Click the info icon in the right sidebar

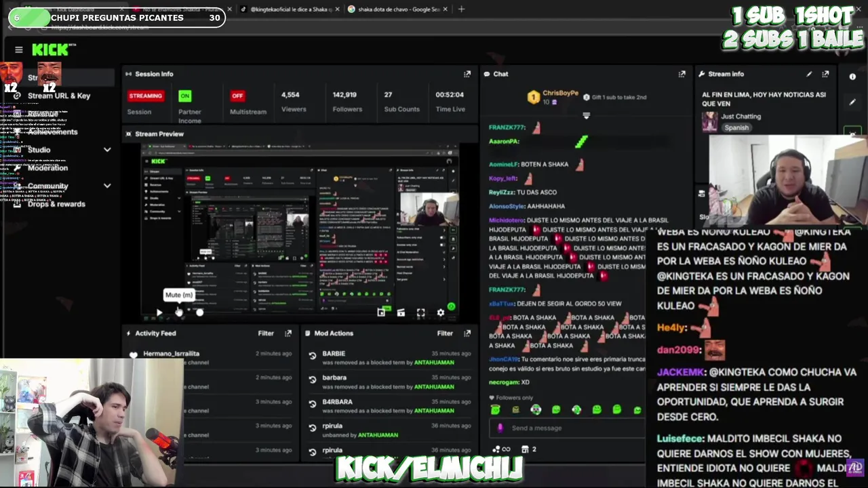tap(852, 77)
